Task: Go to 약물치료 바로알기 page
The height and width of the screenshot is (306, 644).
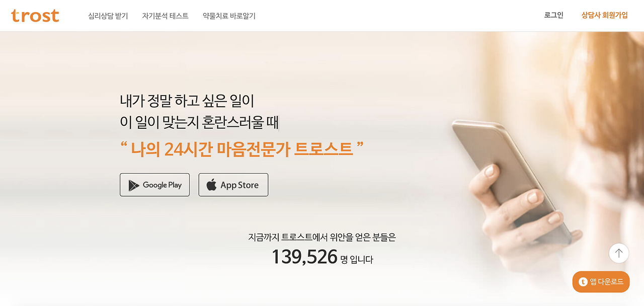Action: [229, 16]
